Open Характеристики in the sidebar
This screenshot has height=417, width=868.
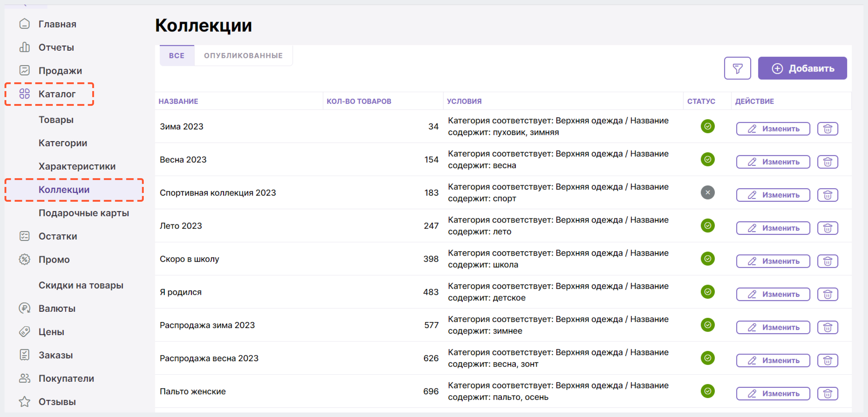[77, 166]
